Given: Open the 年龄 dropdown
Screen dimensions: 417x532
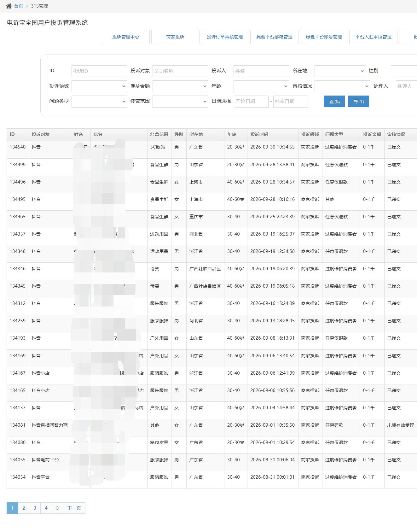Looking at the screenshot, I should (261, 86).
